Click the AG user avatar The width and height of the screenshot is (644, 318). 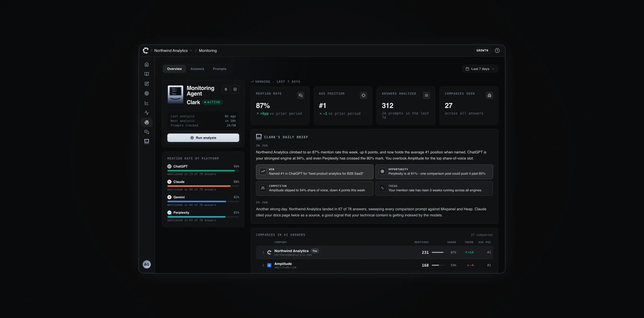coord(147,264)
